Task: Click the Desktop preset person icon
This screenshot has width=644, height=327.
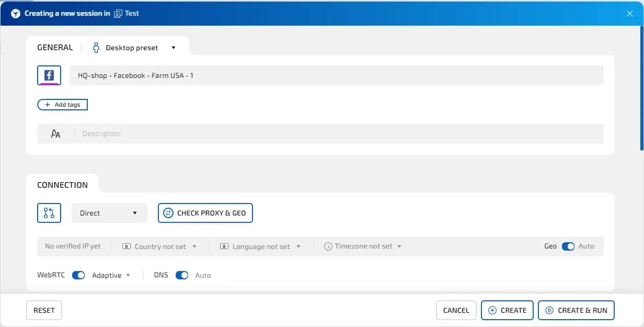Action: (96, 48)
